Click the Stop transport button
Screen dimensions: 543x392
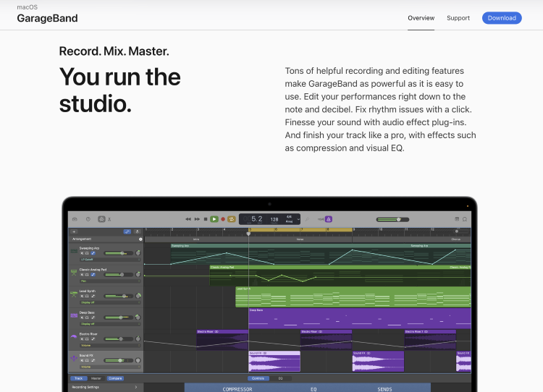click(x=206, y=219)
